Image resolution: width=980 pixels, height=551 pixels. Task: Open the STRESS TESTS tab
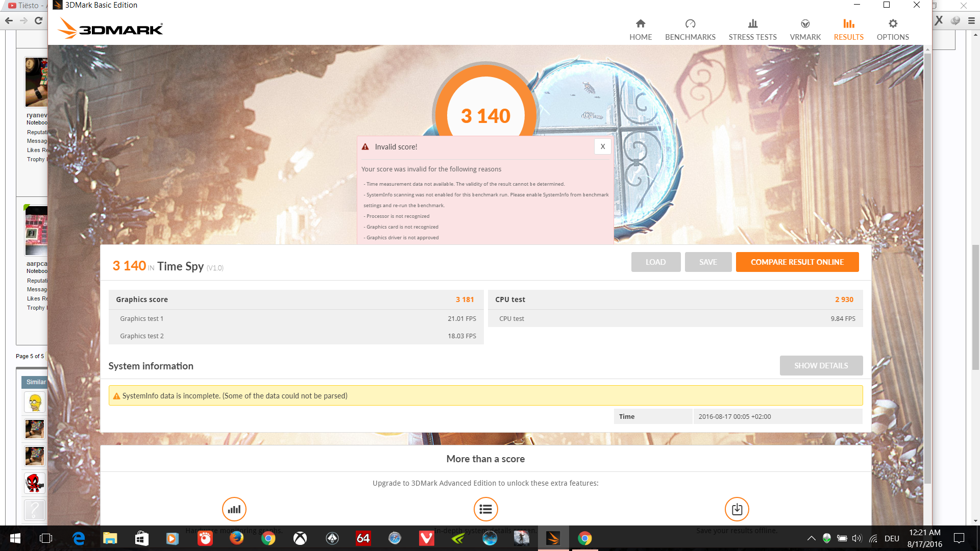[x=752, y=30]
